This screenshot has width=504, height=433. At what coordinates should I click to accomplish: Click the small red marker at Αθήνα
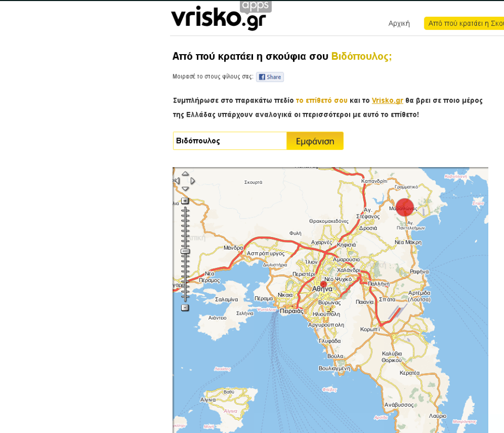(323, 284)
